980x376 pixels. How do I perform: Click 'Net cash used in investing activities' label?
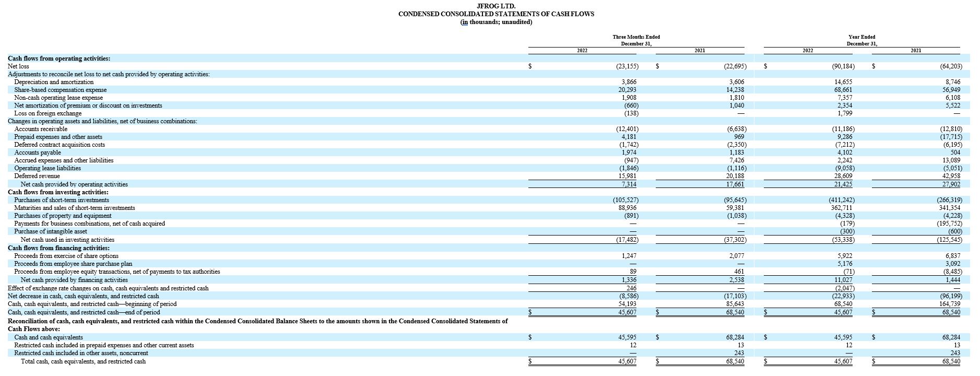pyautogui.click(x=67, y=240)
